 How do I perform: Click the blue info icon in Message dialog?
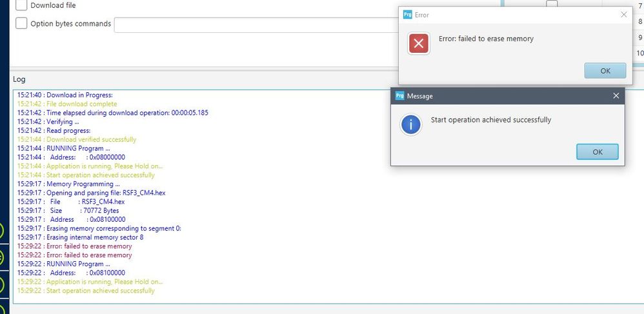[410, 125]
